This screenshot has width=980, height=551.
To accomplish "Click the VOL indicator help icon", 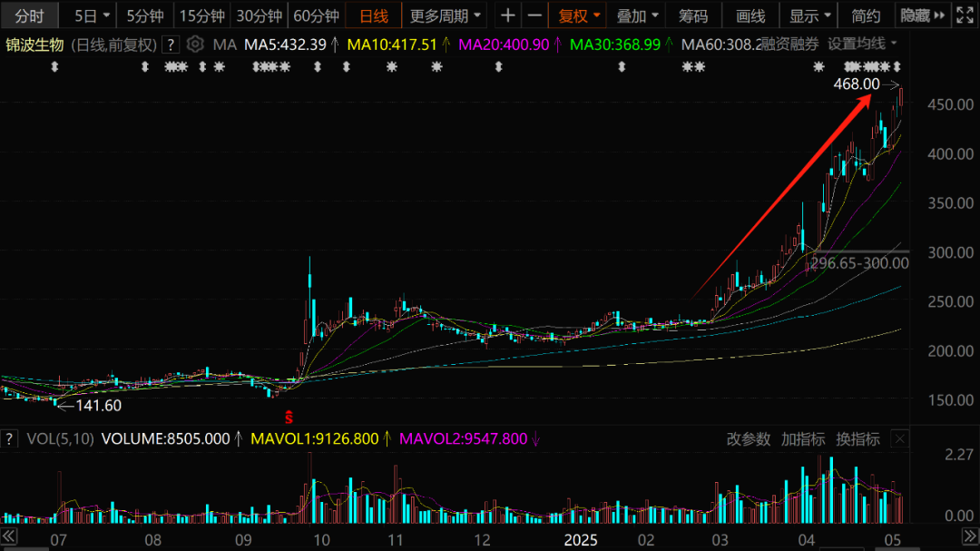I will (x=9, y=439).
